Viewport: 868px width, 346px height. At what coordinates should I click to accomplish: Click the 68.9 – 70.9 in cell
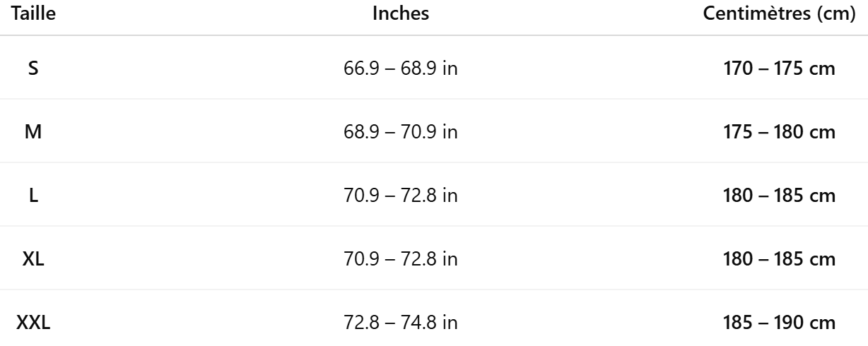point(401,133)
